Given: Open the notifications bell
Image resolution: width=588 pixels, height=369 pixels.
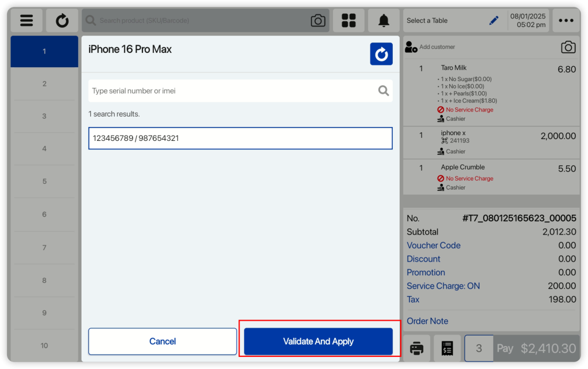Looking at the screenshot, I should click(384, 21).
